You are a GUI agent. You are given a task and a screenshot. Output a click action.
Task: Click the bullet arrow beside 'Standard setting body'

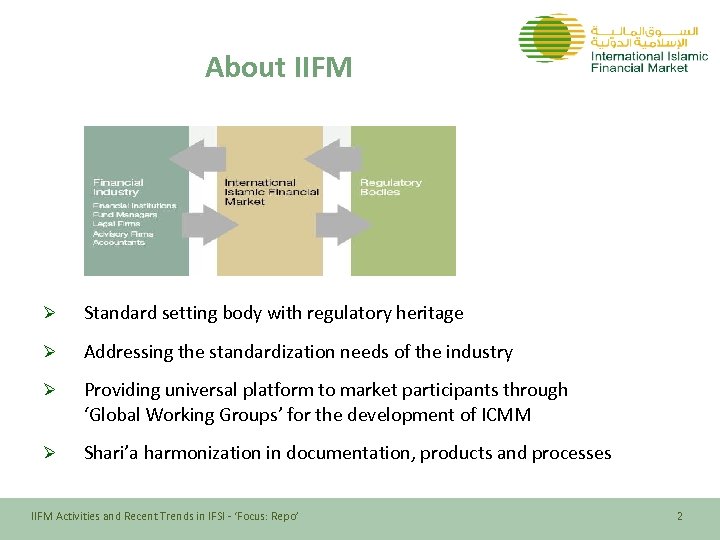coord(50,313)
